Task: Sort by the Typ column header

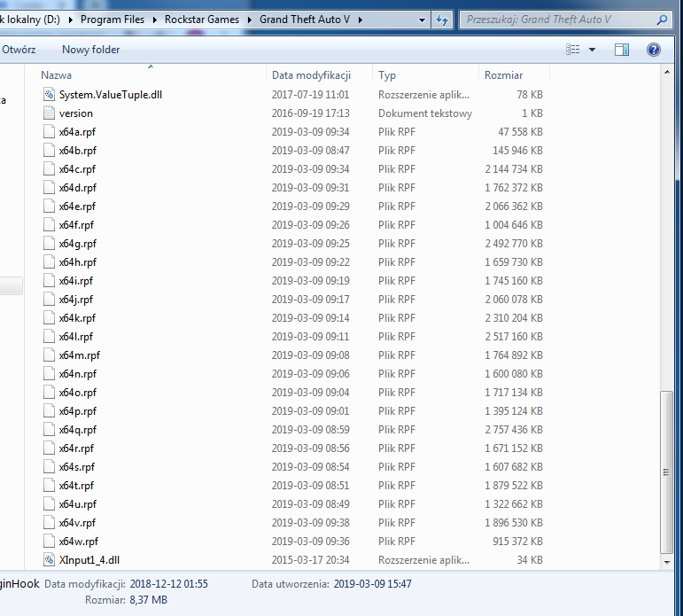Action: tap(426, 75)
